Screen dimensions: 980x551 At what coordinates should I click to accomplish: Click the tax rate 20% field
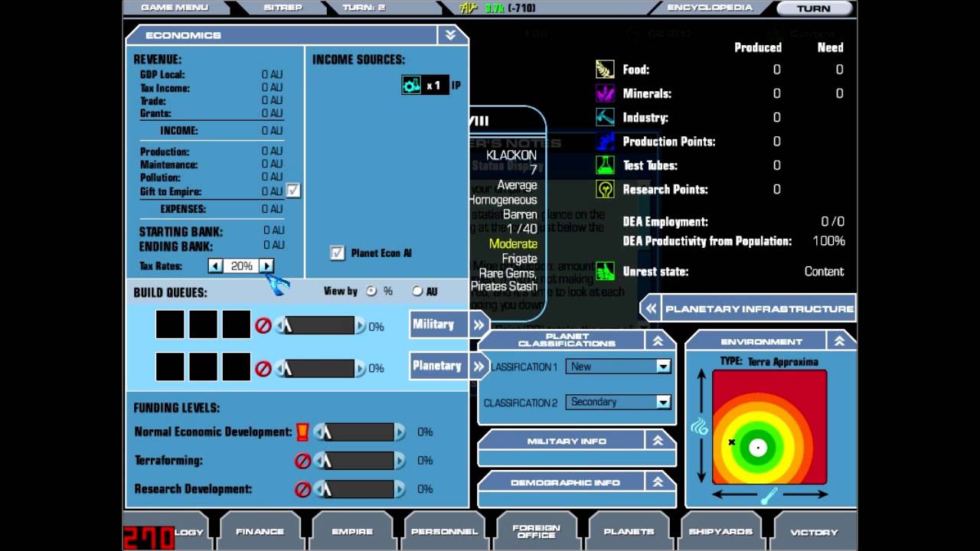click(x=241, y=266)
